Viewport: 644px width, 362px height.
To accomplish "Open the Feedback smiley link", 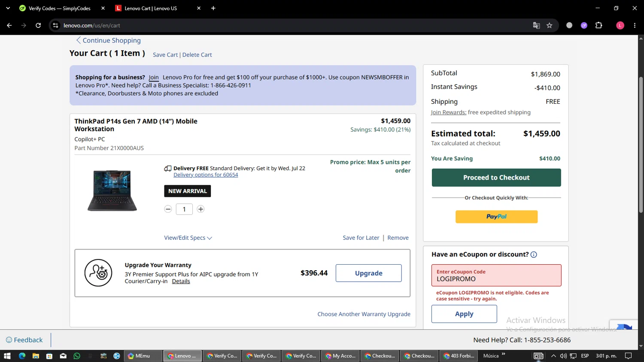I will pyautogui.click(x=24, y=340).
